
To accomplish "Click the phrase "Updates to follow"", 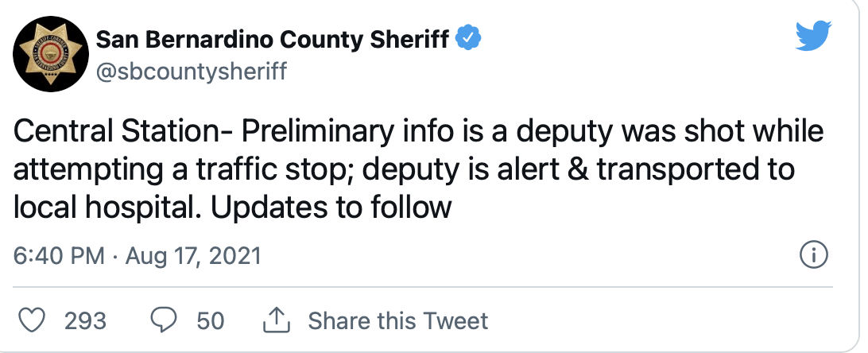I will (x=331, y=208).
